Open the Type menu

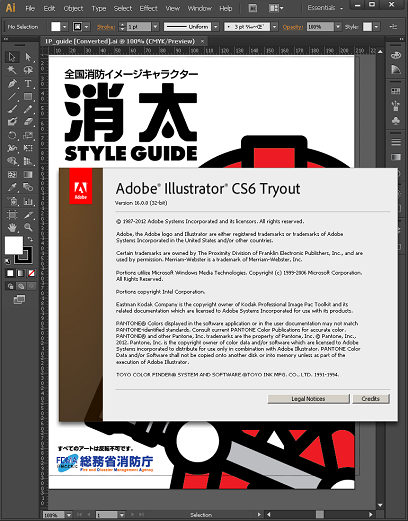(99, 8)
